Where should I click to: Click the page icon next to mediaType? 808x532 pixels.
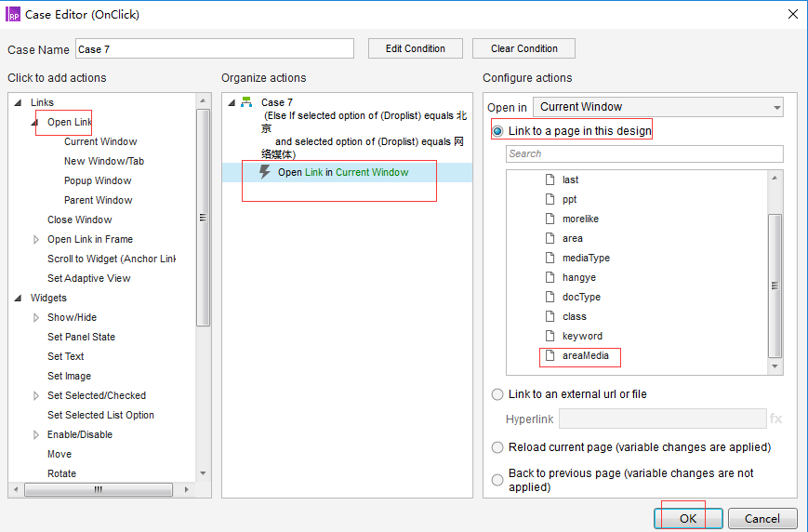pos(550,258)
